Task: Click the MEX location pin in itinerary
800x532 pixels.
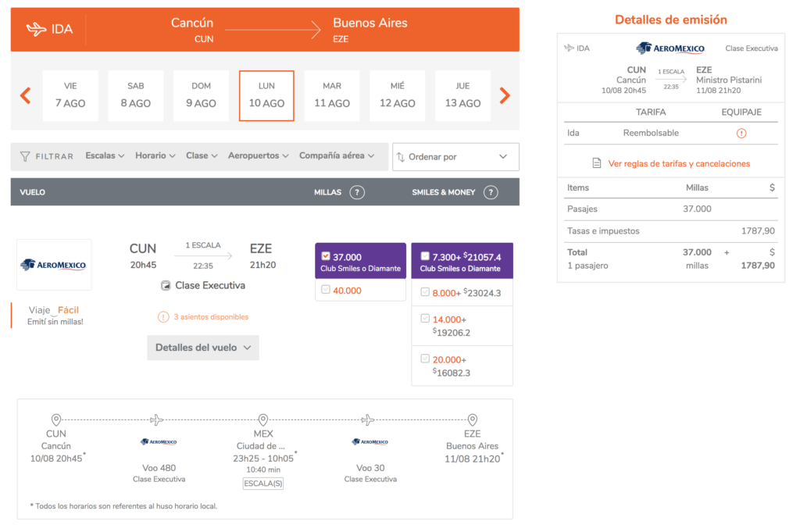Action: click(x=263, y=420)
